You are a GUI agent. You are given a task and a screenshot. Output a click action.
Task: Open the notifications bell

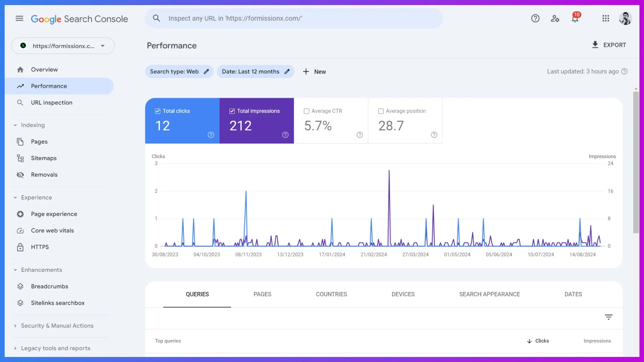tap(575, 18)
